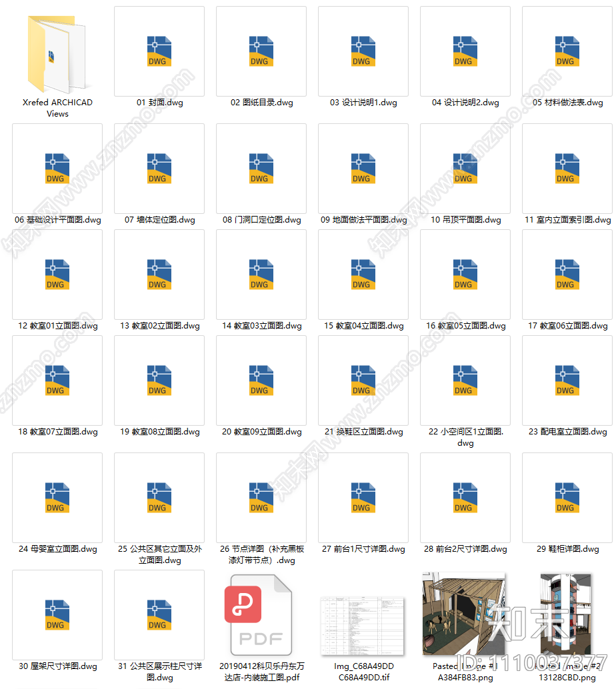Select the DWG icon for 06 基础设计平面图.dwg

point(57,169)
